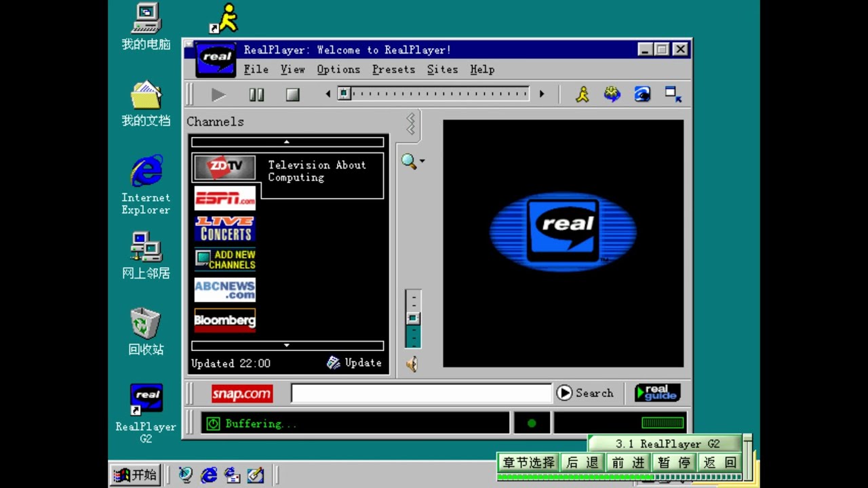Click the Update channels button
This screenshot has height=488, width=868.
[354, 363]
